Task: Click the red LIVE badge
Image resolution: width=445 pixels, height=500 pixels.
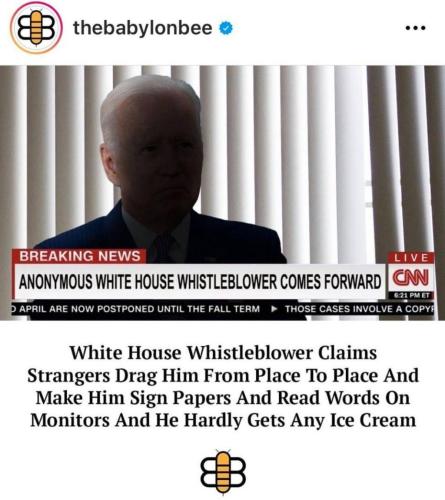Action: pos(411,258)
